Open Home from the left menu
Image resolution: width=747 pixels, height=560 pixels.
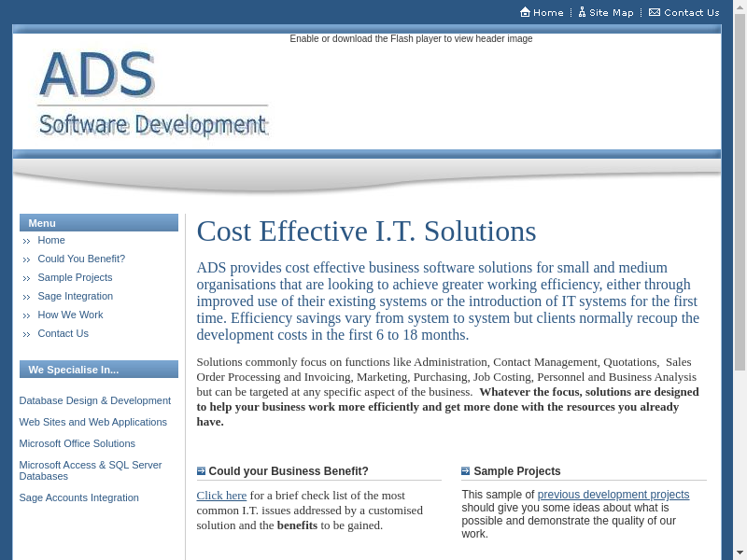(51, 240)
